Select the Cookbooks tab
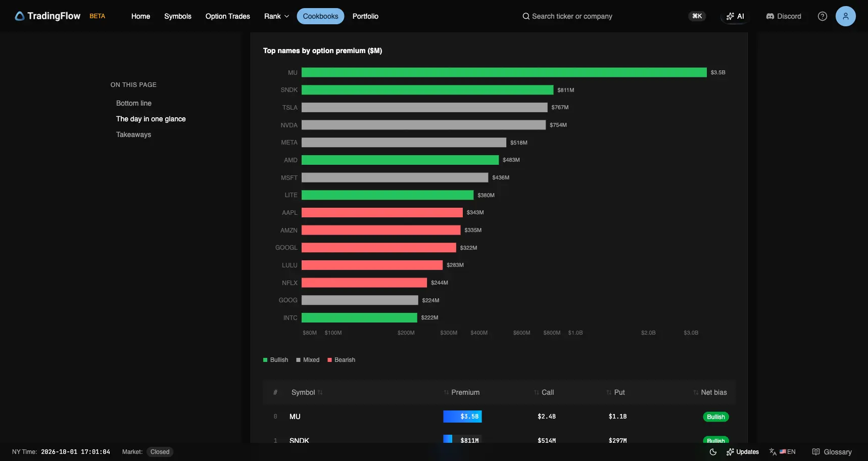This screenshot has width=868, height=461. coord(320,16)
